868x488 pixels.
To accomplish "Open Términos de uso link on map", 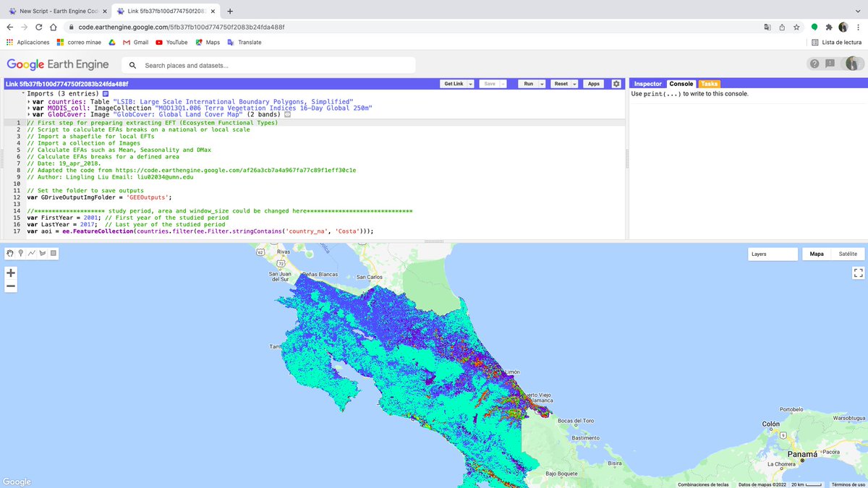I will [848, 484].
